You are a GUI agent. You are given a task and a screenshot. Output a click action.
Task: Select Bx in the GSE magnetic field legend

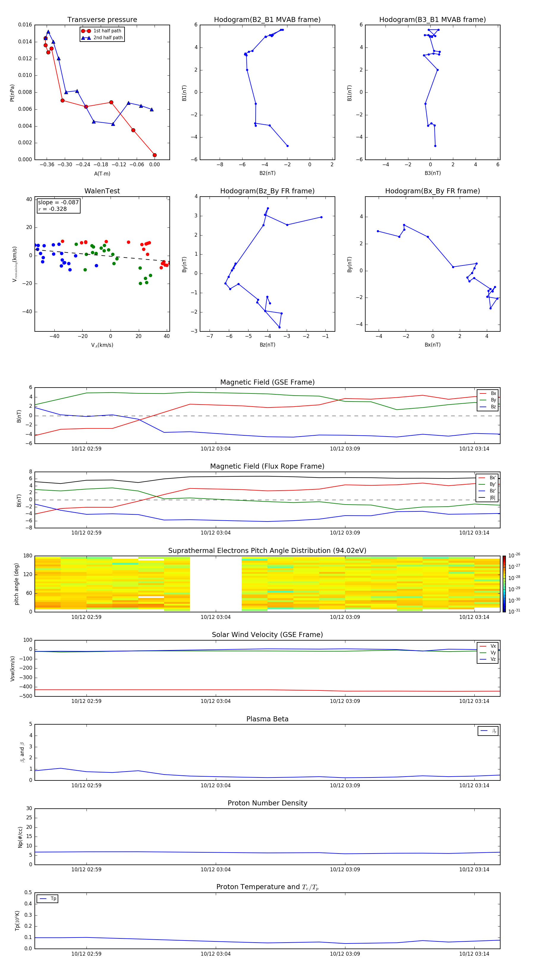(488, 393)
